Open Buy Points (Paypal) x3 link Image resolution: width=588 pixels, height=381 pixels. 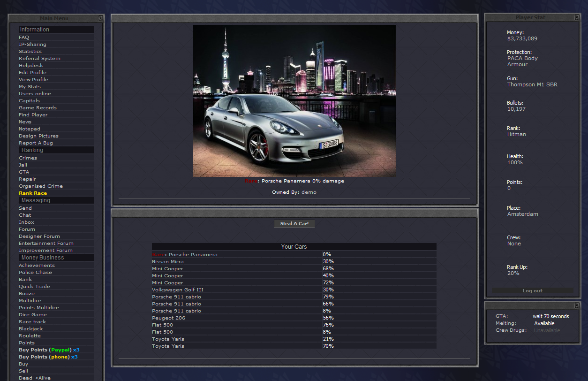pyautogui.click(x=49, y=350)
